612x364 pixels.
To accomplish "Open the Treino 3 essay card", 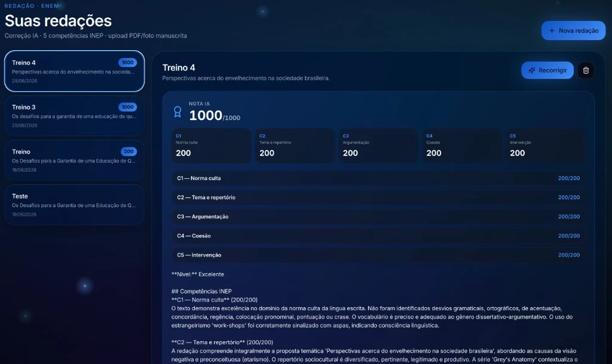I will (74, 115).
